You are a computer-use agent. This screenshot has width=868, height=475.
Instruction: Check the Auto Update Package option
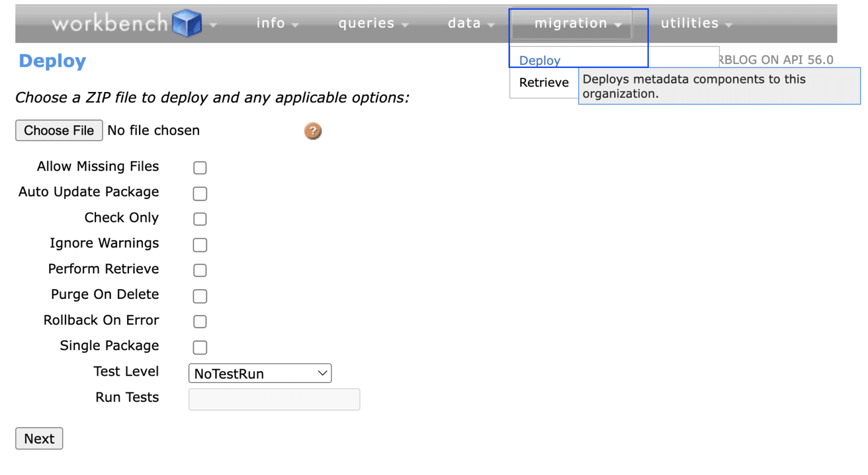(200, 193)
